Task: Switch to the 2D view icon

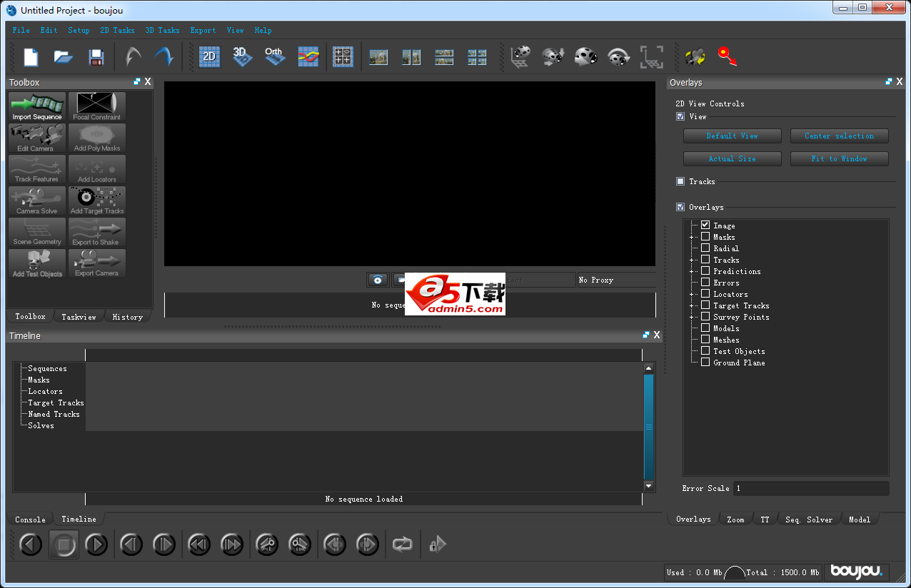Action: point(209,57)
